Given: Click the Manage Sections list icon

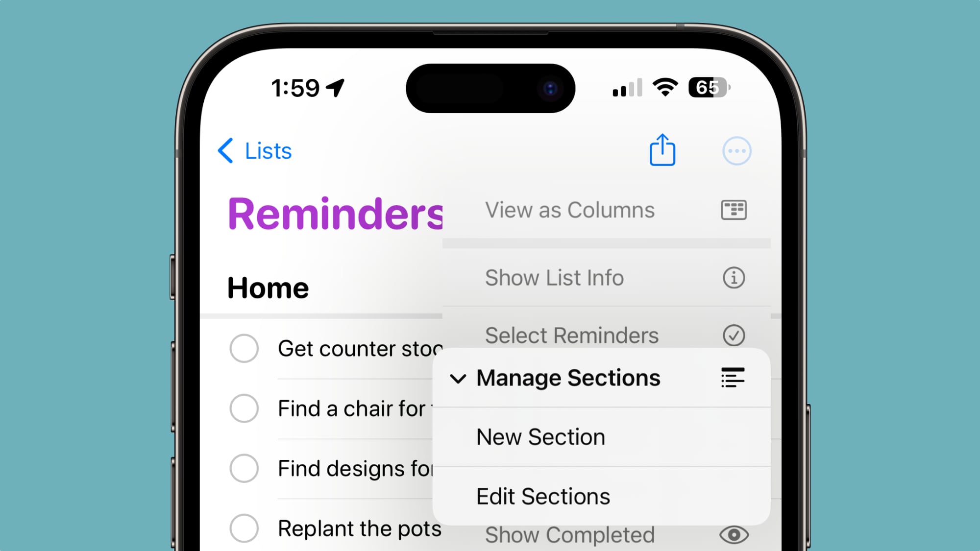Looking at the screenshot, I should [733, 378].
